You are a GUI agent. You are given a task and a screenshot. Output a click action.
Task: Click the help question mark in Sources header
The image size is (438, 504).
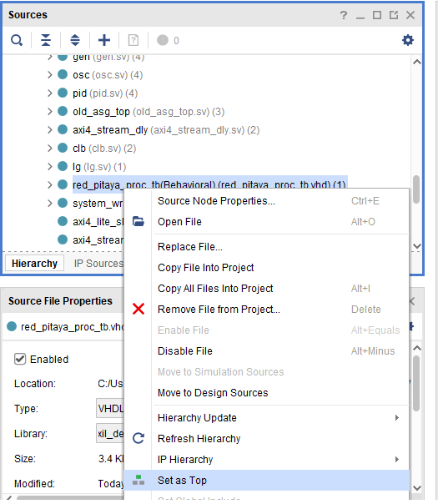344,15
